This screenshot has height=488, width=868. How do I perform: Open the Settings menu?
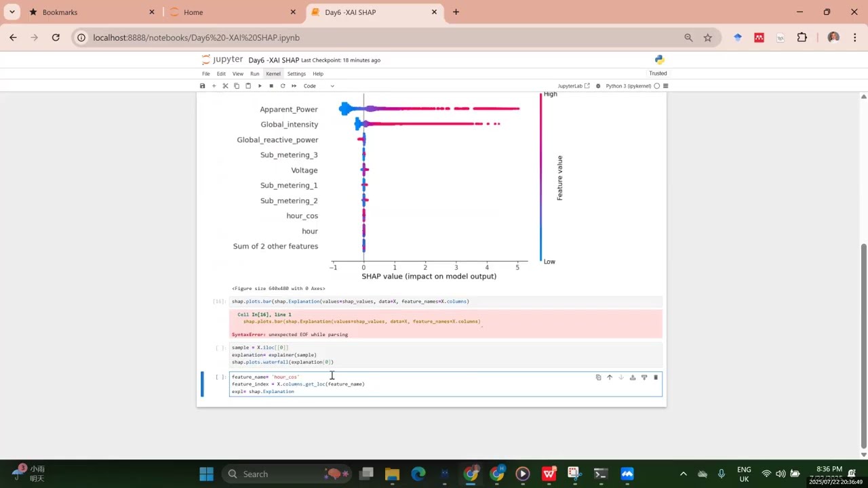[296, 74]
